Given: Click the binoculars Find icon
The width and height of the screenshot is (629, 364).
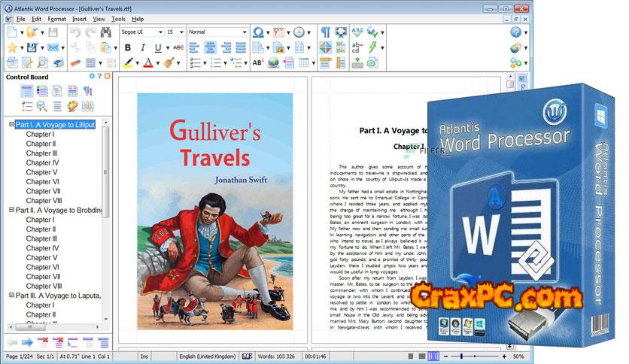Looking at the screenshot, I should coord(107,32).
